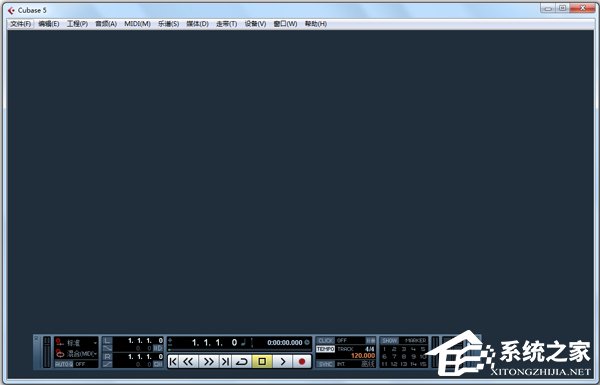This screenshot has width=600, height=385.
Task: Stop playback with the yellow Stop button
Action: [x=262, y=361]
